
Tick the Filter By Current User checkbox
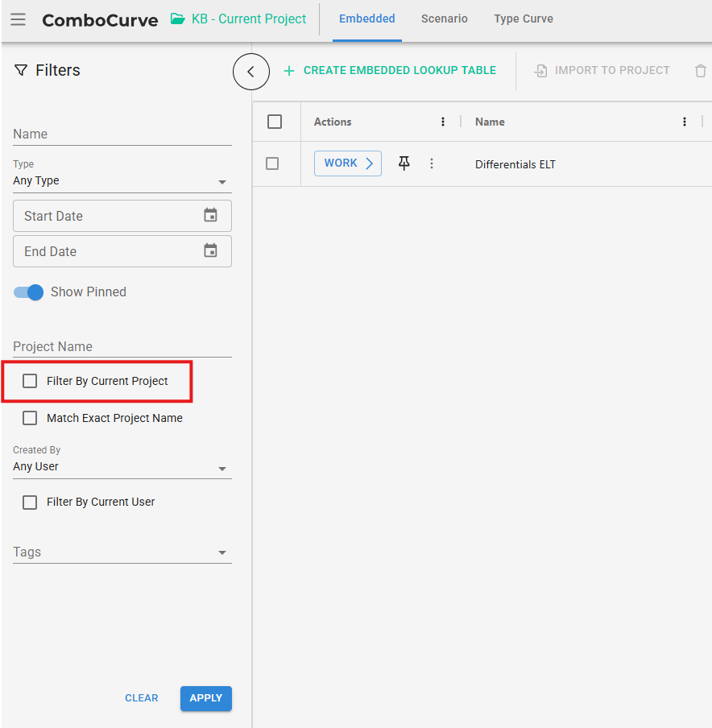pos(30,502)
